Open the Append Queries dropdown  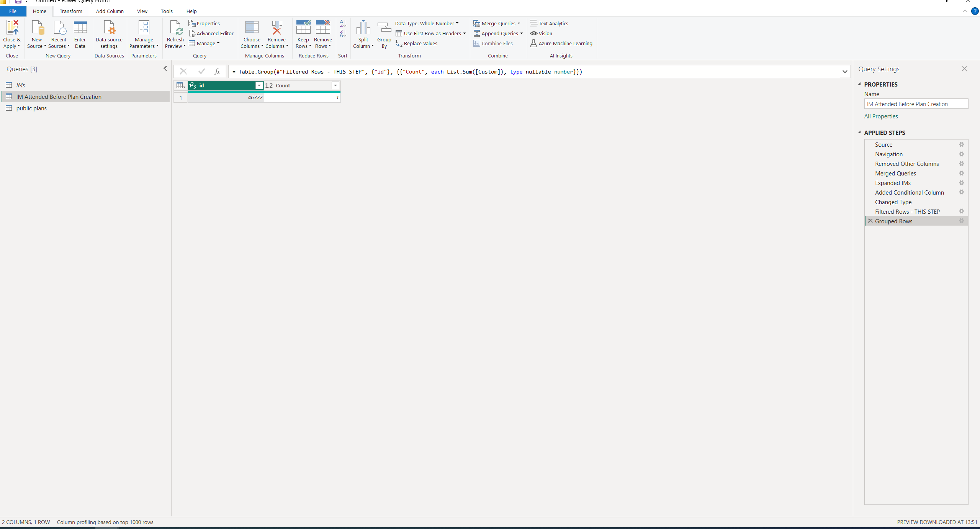point(498,33)
